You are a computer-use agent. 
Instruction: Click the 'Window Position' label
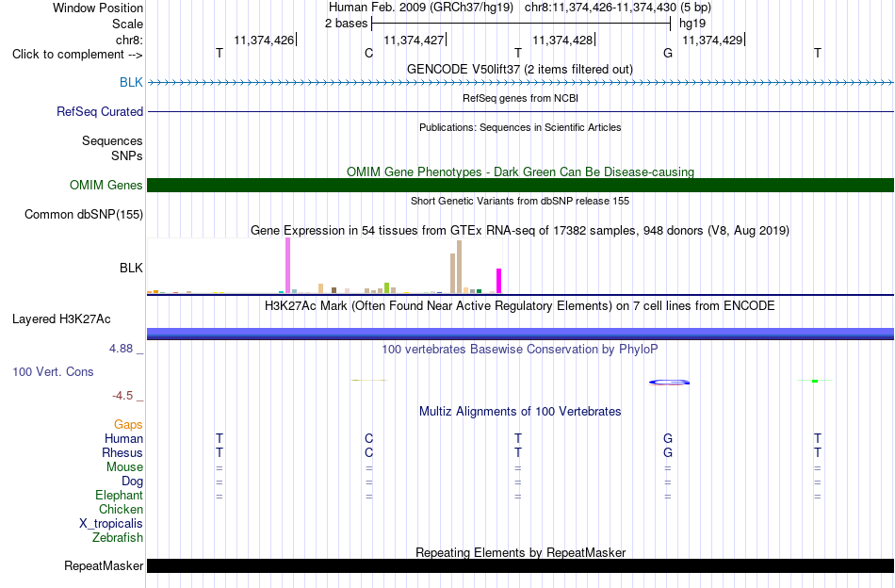coord(98,8)
